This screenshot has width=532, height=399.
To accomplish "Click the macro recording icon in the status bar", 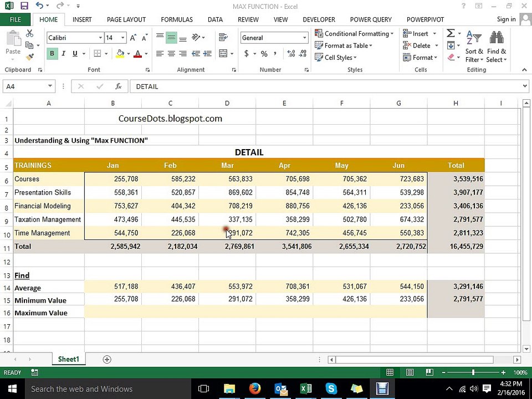I will [34, 372].
